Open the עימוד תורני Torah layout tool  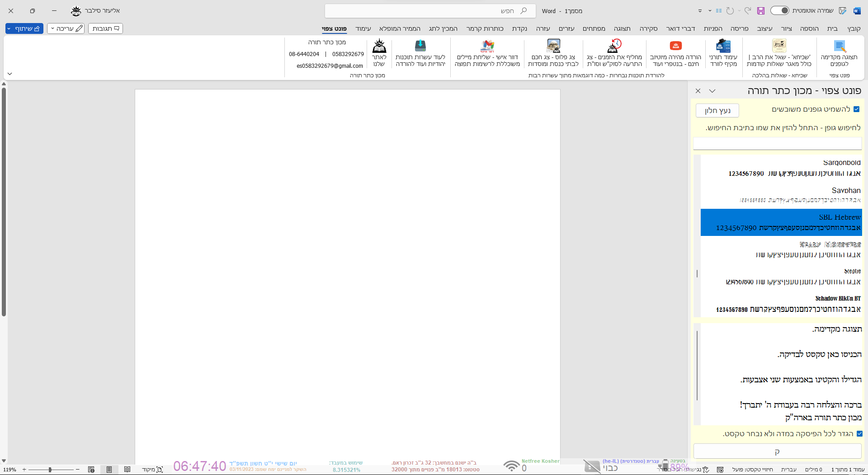(x=723, y=53)
